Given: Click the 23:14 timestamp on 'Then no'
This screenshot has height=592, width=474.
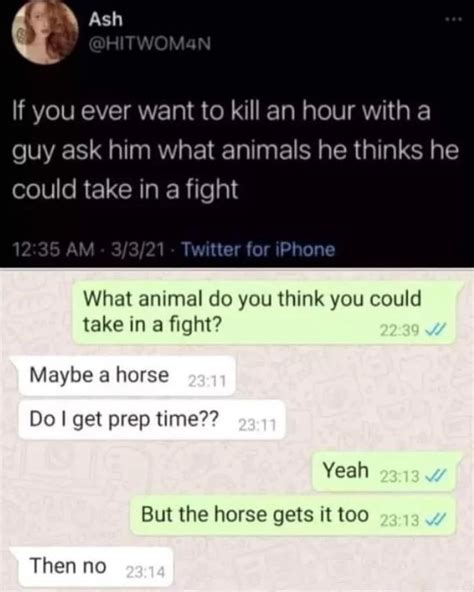Looking at the screenshot, I should 145,572.
